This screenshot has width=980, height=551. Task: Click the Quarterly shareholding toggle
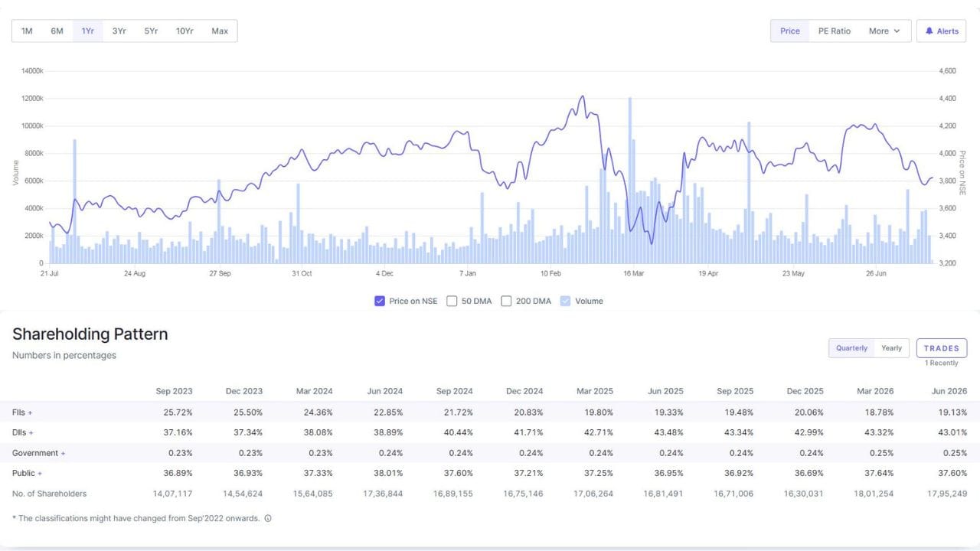[x=852, y=348]
